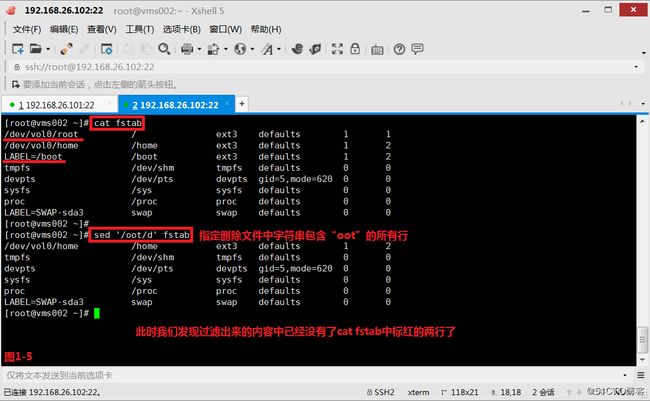Click the terminal scrollbar down arrow
The image size is (650, 401).
pyautogui.click(x=642, y=360)
